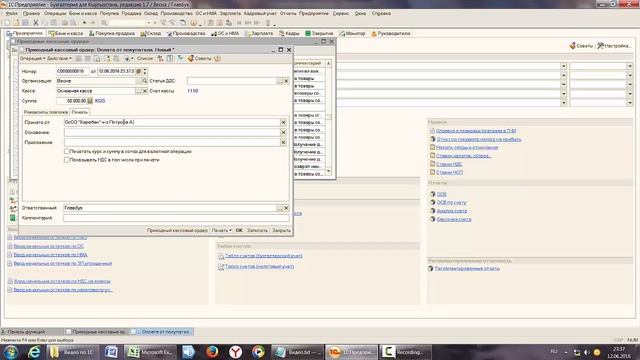Open the Ответственный selection ellipsis button

point(280,208)
